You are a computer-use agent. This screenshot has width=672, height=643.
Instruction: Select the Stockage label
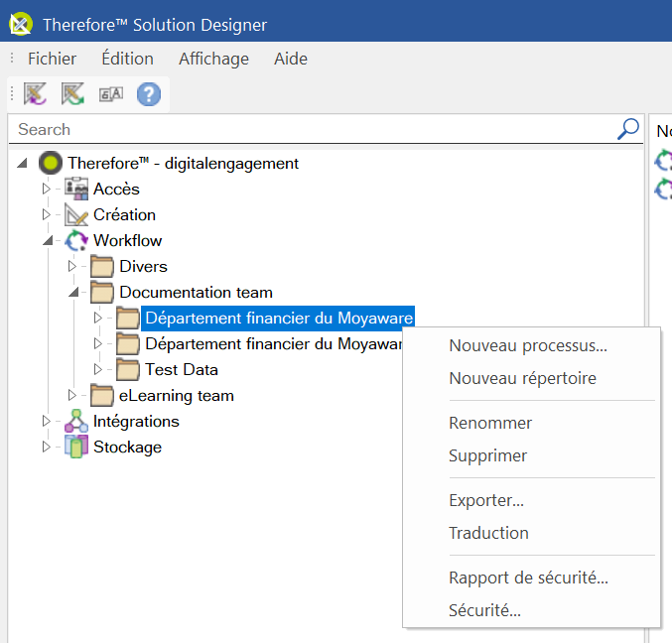[128, 448]
